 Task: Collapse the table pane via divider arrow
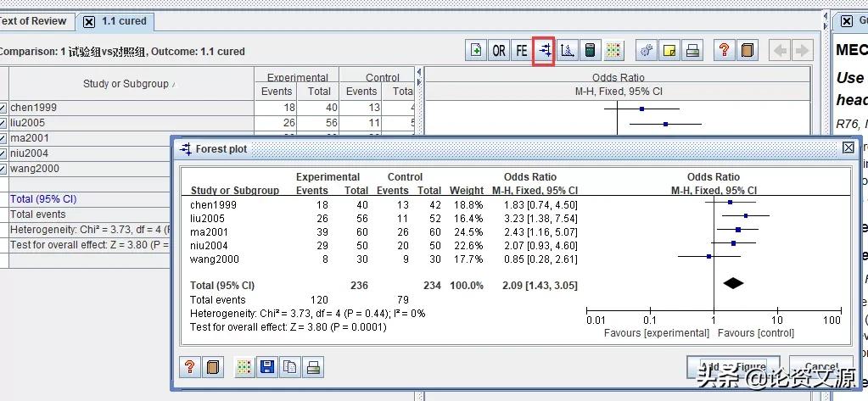(x=419, y=72)
